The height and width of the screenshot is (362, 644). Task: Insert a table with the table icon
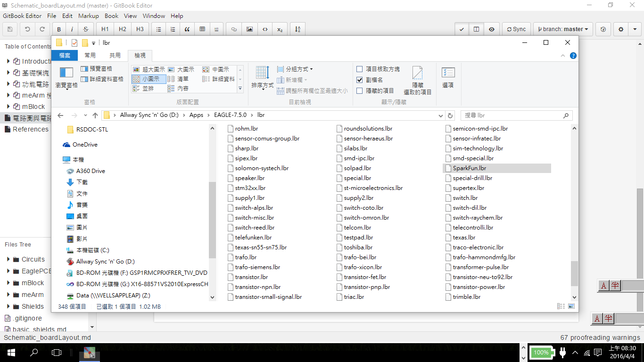pos(202,29)
